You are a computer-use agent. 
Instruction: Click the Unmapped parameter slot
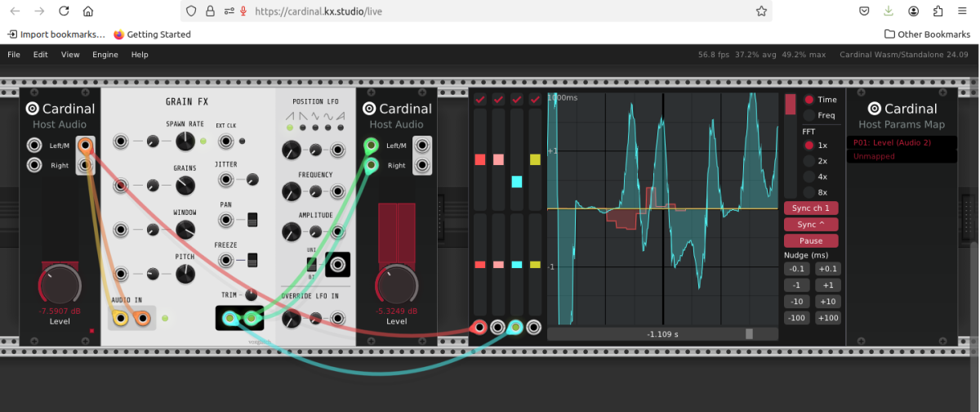pyautogui.click(x=902, y=156)
